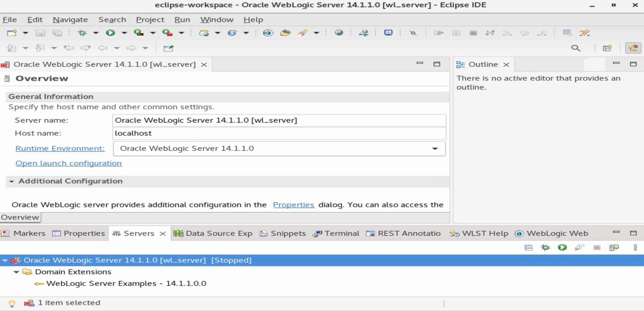This screenshot has height=311, width=644.
Task: Open the Window menu
Action: point(217,20)
